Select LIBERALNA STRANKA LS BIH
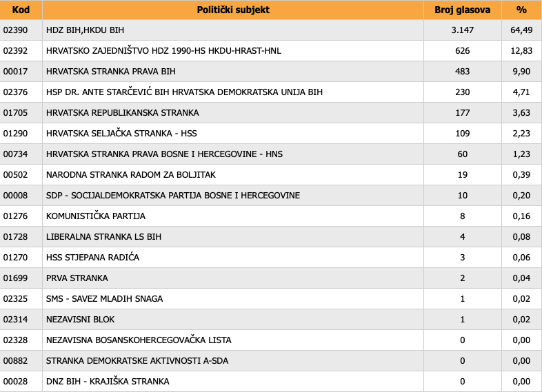Viewport: 542px width, 392px height. [x=103, y=237]
